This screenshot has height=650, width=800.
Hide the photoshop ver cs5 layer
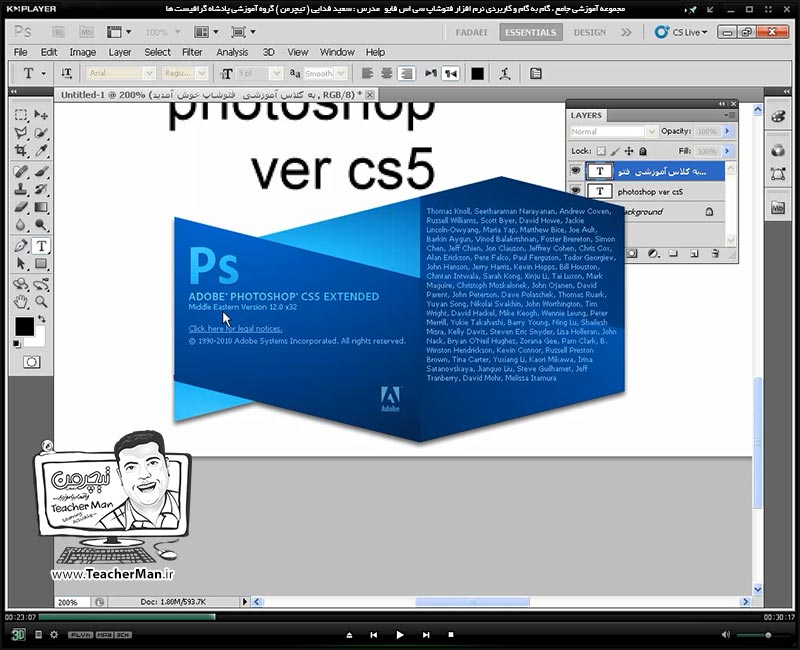(x=576, y=191)
